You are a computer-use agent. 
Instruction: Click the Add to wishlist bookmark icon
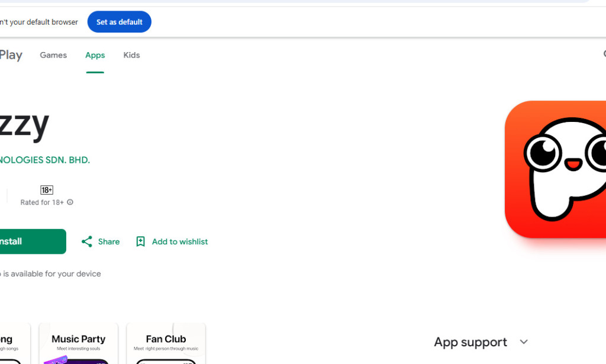[x=140, y=241]
